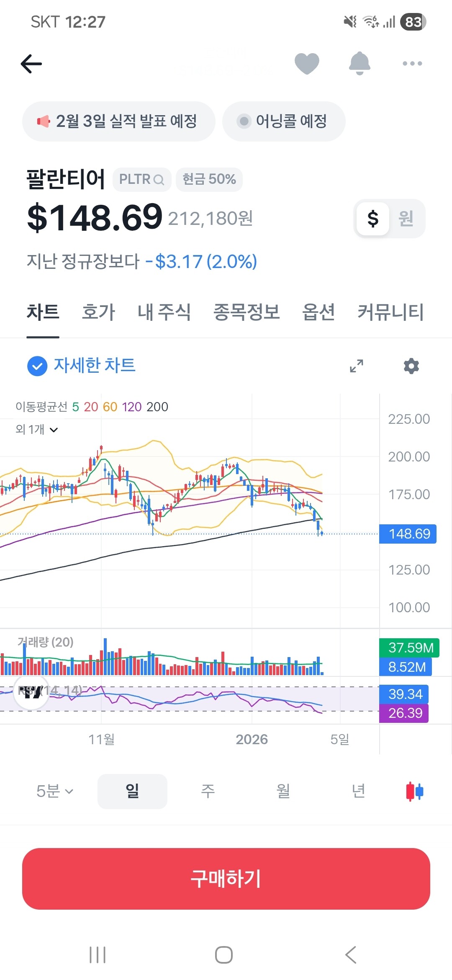Screen dimensions: 452x980
Task: Expand the 외 1개 indicator list
Action: [36, 429]
